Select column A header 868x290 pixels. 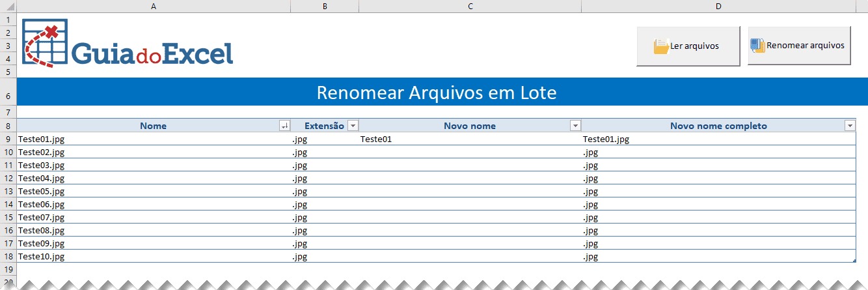click(154, 6)
